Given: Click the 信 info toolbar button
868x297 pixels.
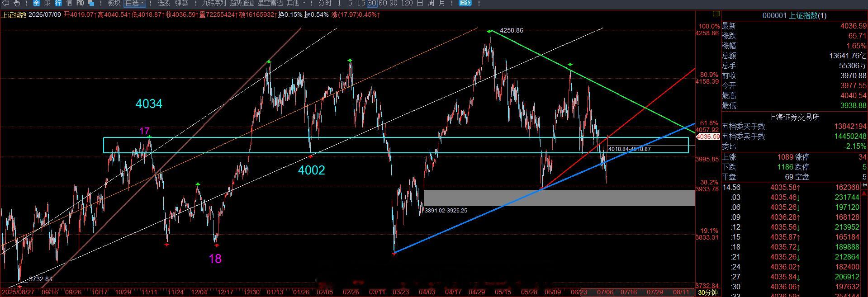Looking at the screenshot, I should [69, 3].
